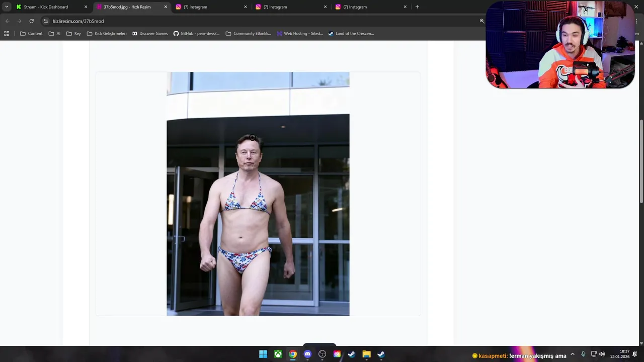Viewport: 644px width, 362px height.
Task: Launch Xbox app from taskbar
Action: click(x=278, y=354)
